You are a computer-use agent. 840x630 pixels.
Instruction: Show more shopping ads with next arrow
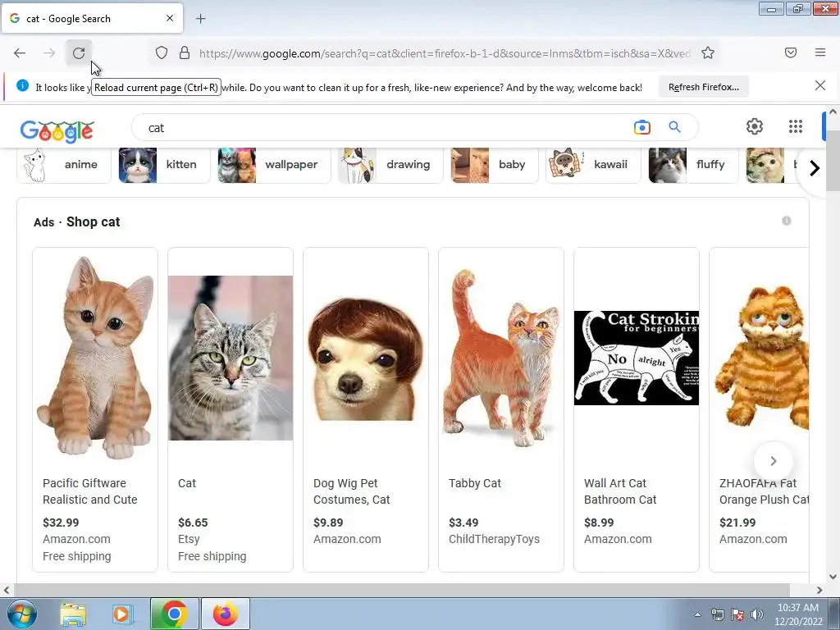tap(773, 461)
